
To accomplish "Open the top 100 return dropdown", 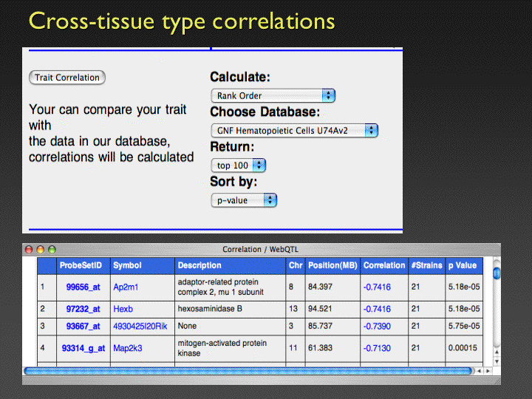I will pos(238,166).
